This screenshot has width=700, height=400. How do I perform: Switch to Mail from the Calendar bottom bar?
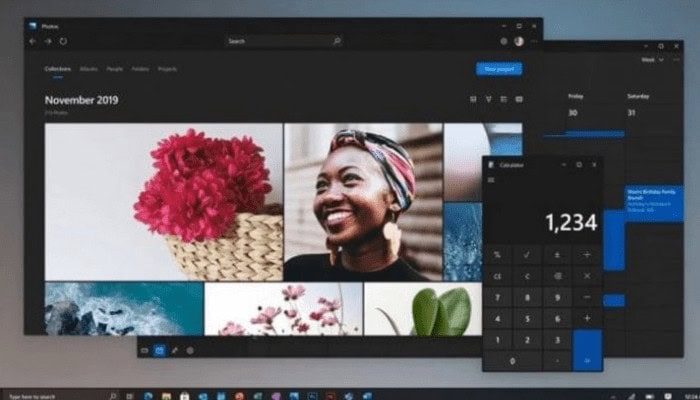pyautogui.click(x=144, y=350)
